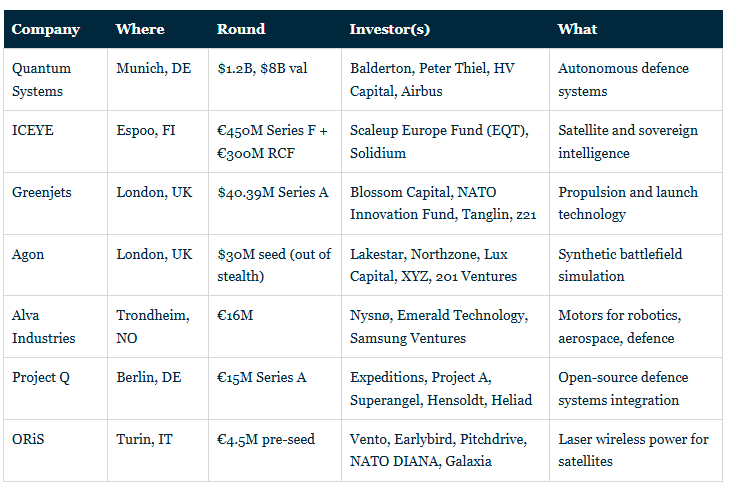This screenshot has width=731, height=495.
Task: Select the ICEYE company cell
Action: [55, 142]
